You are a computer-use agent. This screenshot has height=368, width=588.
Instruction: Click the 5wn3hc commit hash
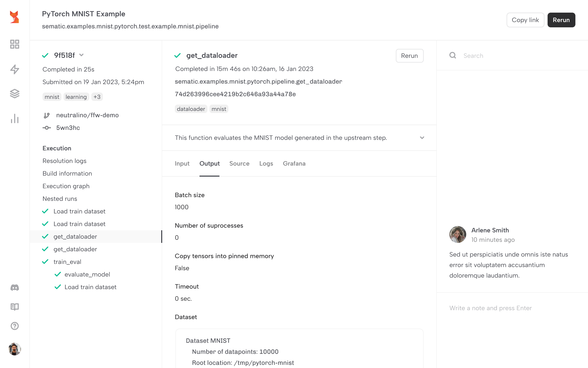[x=68, y=128]
